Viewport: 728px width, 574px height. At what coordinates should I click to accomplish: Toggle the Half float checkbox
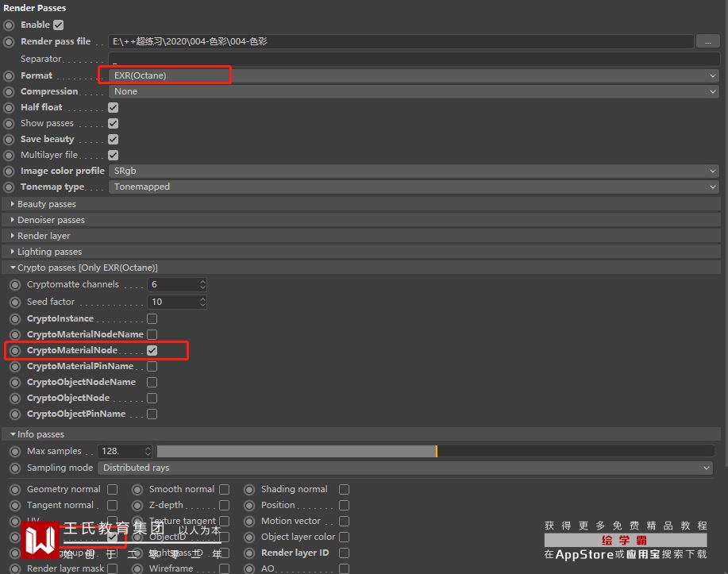114,108
